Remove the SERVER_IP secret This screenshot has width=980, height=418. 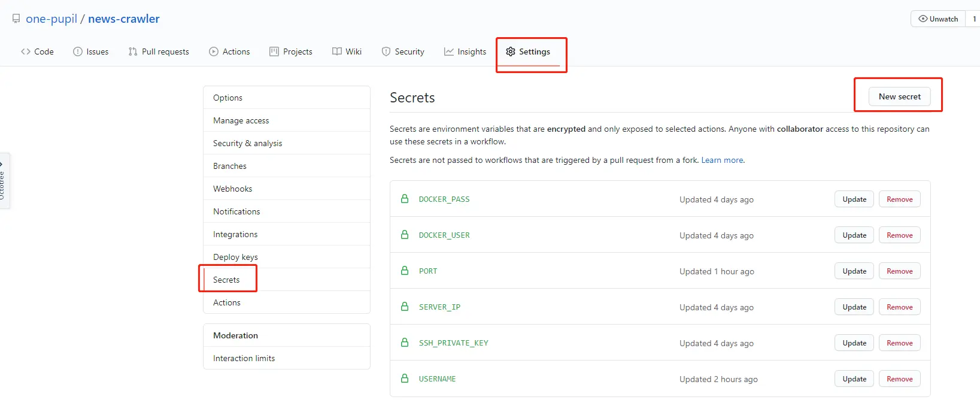coord(900,307)
